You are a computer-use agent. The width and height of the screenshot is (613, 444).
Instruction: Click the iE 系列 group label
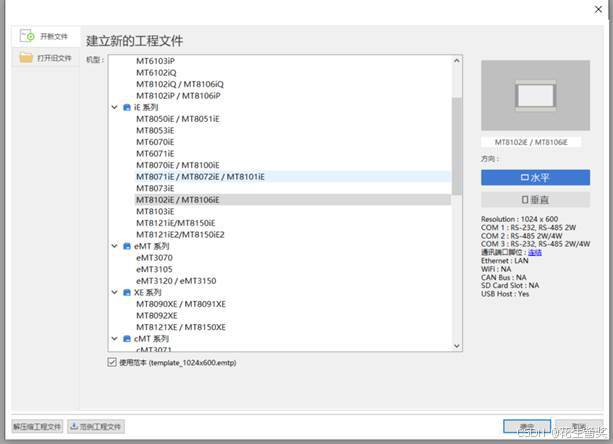tap(146, 107)
